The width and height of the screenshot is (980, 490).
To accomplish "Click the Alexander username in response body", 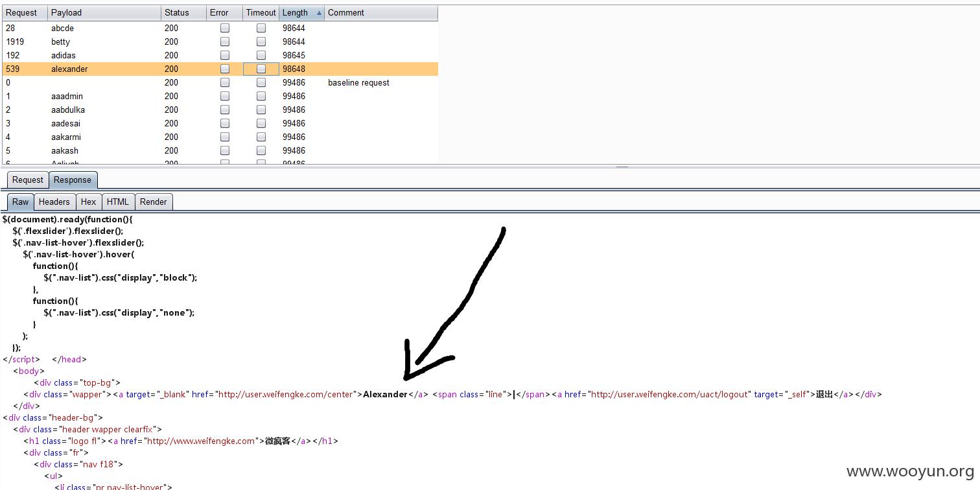I will [385, 394].
